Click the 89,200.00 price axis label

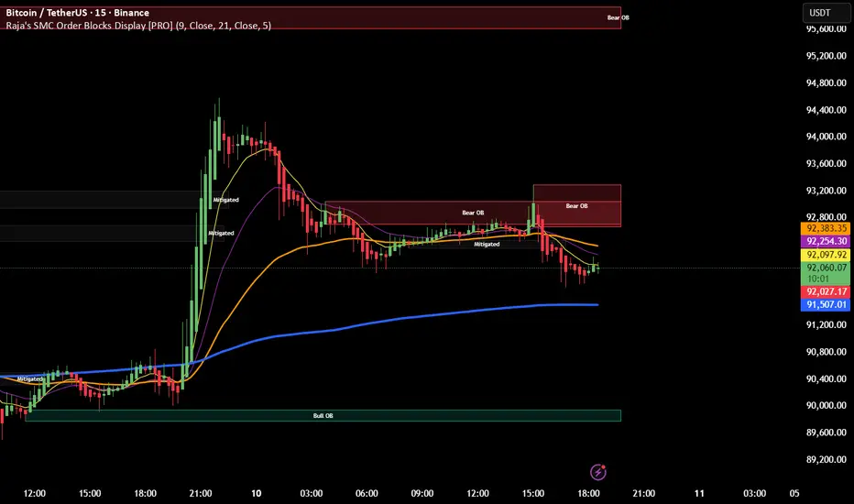(x=826, y=460)
